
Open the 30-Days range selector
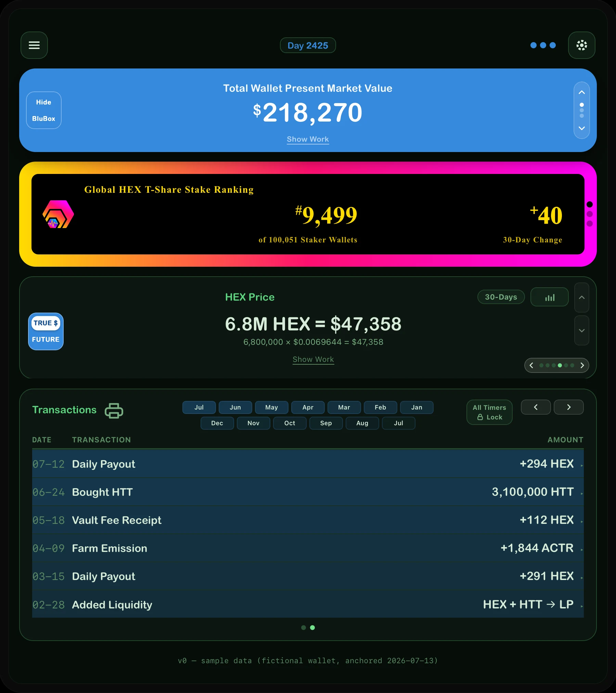point(501,297)
